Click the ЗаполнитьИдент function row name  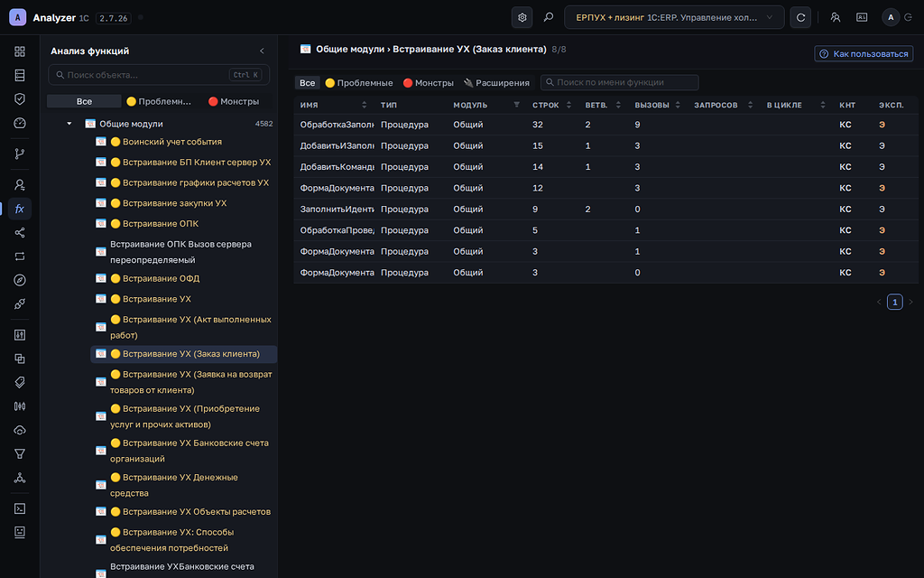pyautogui.click(x=337, y=210)
